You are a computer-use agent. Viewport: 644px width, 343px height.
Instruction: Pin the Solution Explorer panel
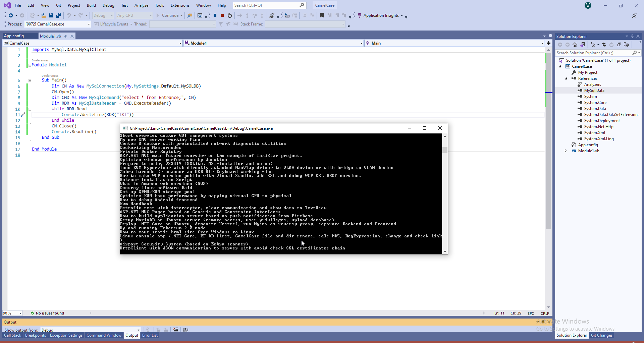coord(632,36)
